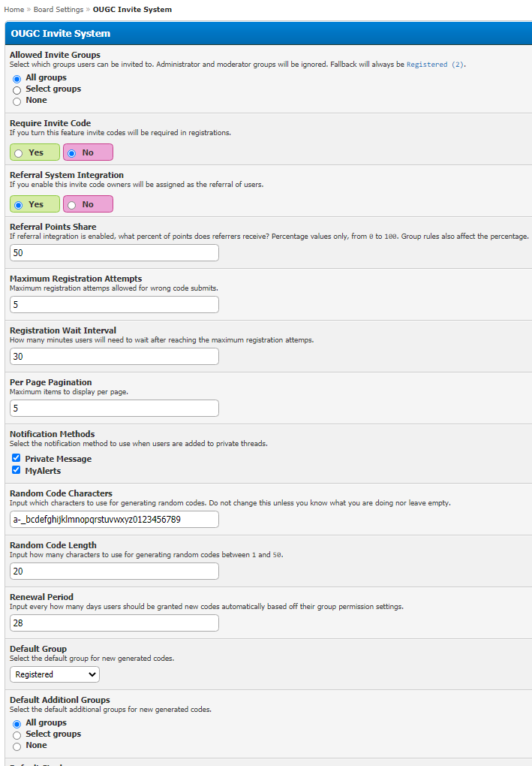Click the Home breadcrumb link
This screenshot has height=766, width=532.
pyautogui.click(x=14, y=9)
